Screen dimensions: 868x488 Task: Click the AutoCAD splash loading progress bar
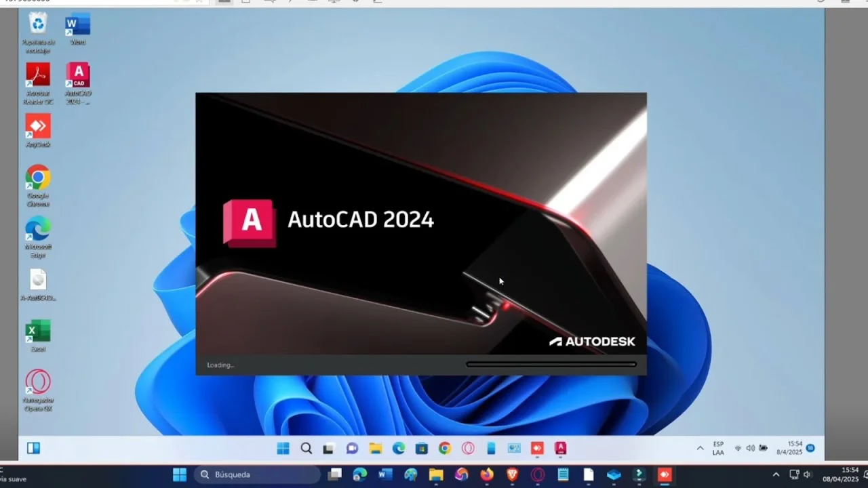pyautogui.click(x=551, y=365)
